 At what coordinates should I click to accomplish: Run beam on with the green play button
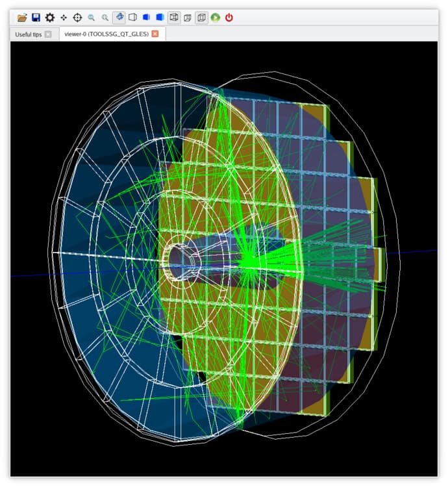(x=215, y=18)
